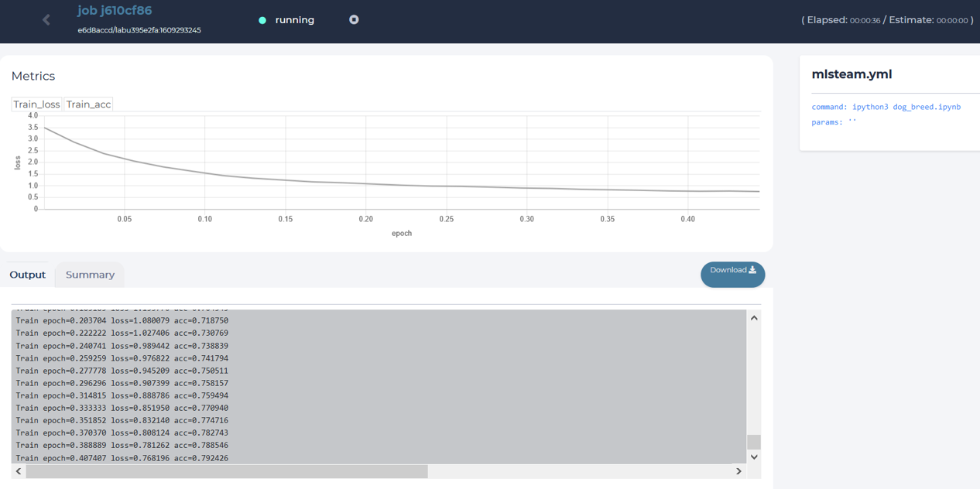This screenshot has height=489, width=980.
Task: Click the params line in mlsteam.yml
Action: click(834, 122)
